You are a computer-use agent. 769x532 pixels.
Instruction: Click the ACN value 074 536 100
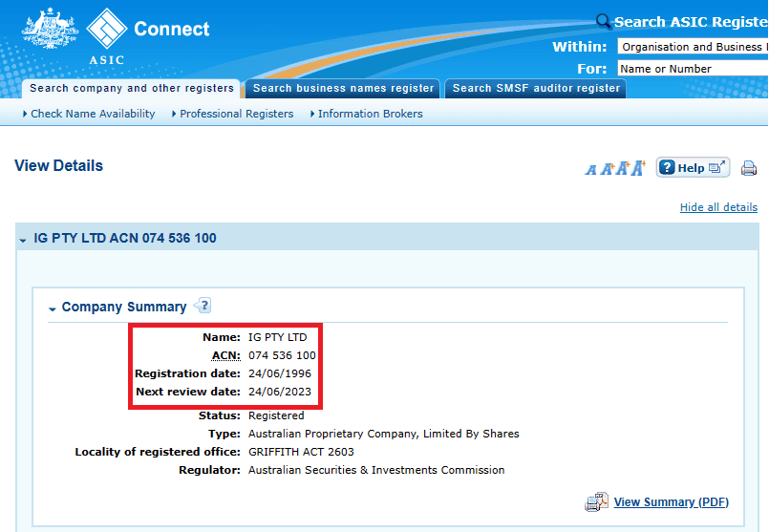282,355
